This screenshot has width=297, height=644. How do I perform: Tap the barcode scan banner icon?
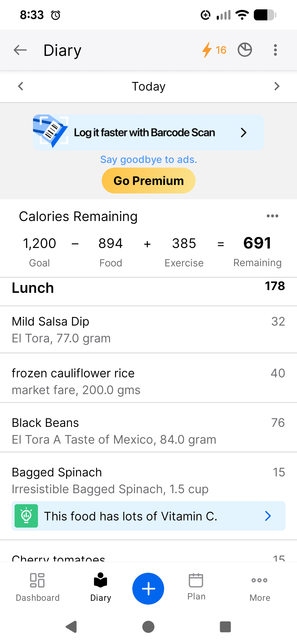pos(51,131)
